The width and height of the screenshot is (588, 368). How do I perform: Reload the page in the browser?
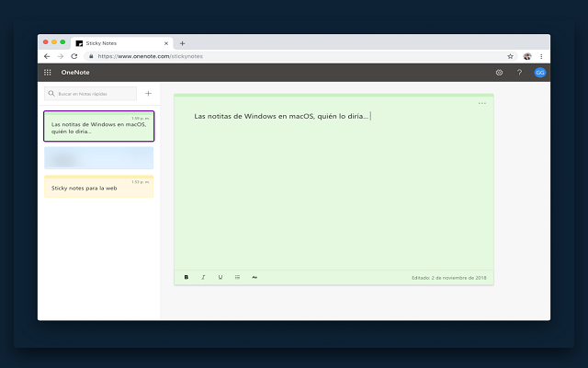coord(73,56)
